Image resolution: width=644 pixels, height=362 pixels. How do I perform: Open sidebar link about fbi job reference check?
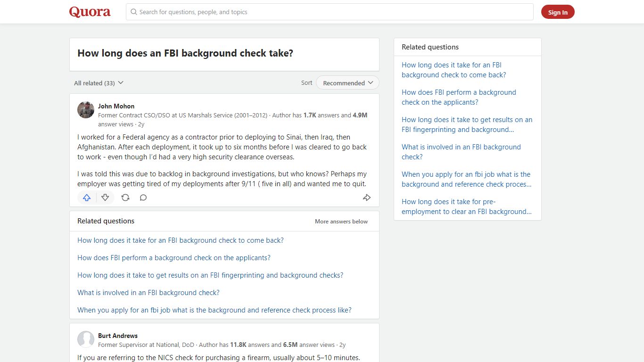pos(467,179)
